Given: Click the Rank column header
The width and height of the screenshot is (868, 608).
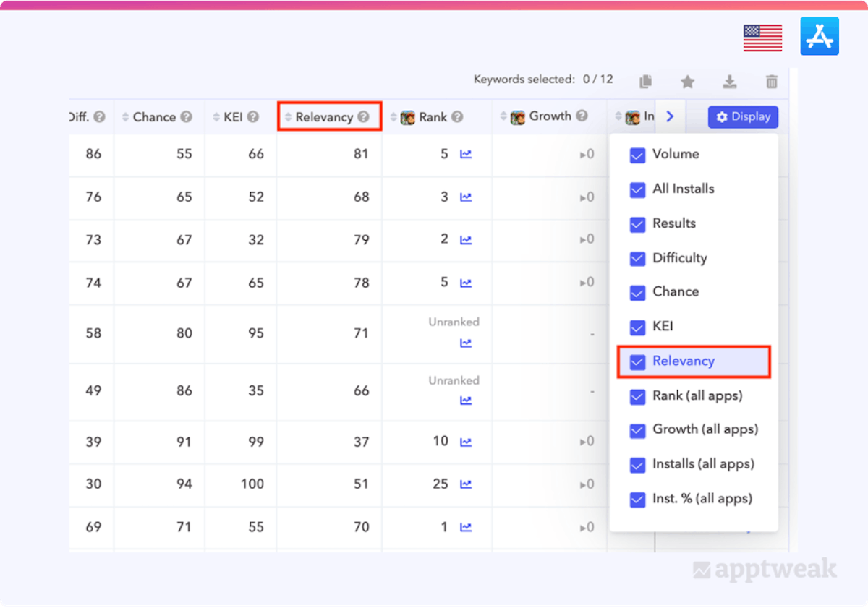Looking at the screenshot, I should (x=433, y=117).
